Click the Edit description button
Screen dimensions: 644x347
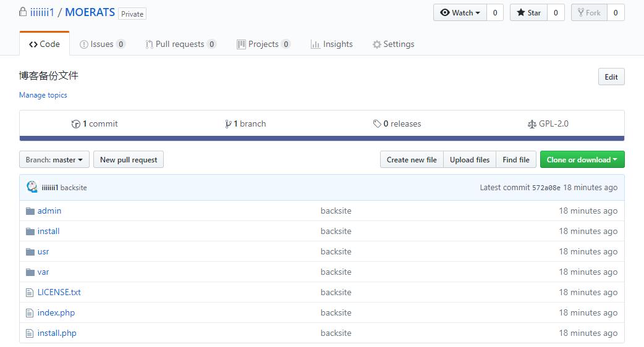[x=611, y=77]
